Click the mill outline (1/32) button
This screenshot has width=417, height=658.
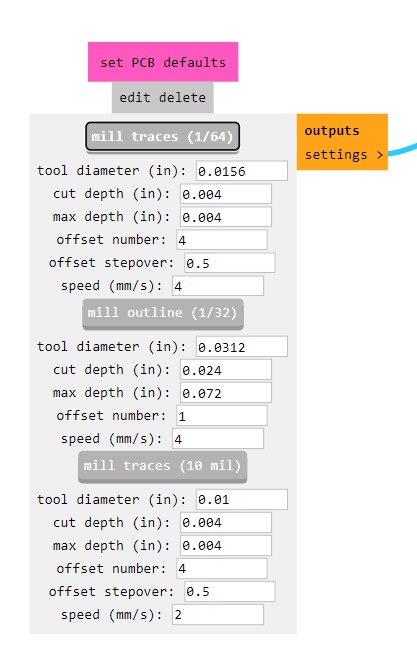163,313
